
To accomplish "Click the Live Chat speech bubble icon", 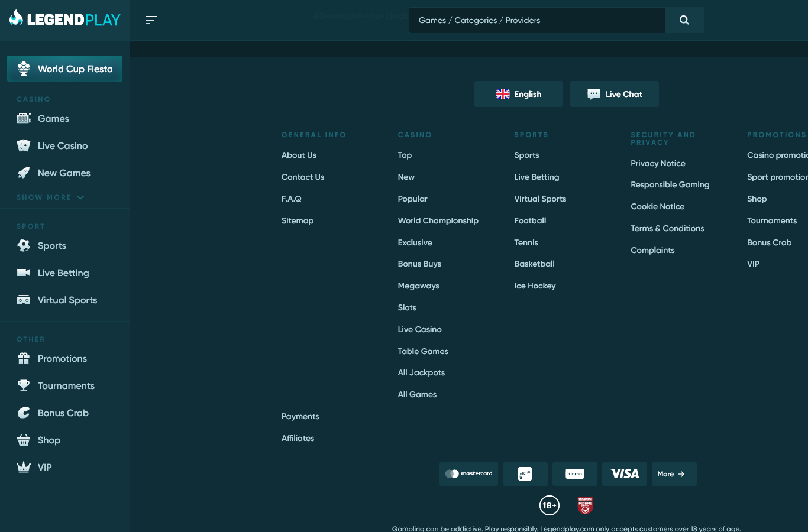I will [x=594, y=94].
